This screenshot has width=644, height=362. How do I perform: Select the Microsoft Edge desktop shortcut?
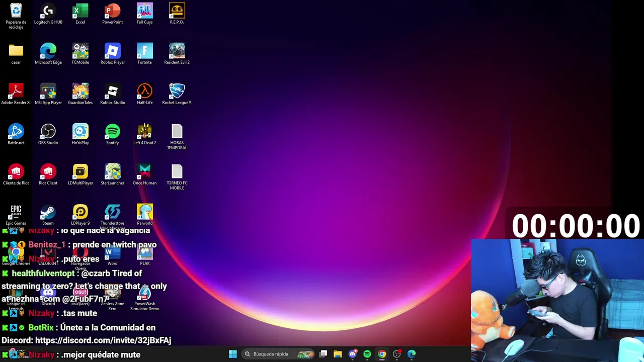click(x=48, y=54)
